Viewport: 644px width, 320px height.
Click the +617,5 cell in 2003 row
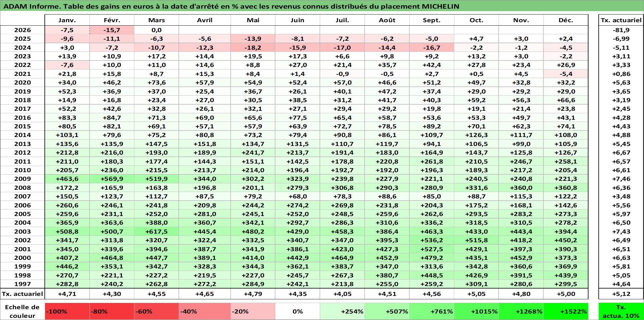click(157, 231)
